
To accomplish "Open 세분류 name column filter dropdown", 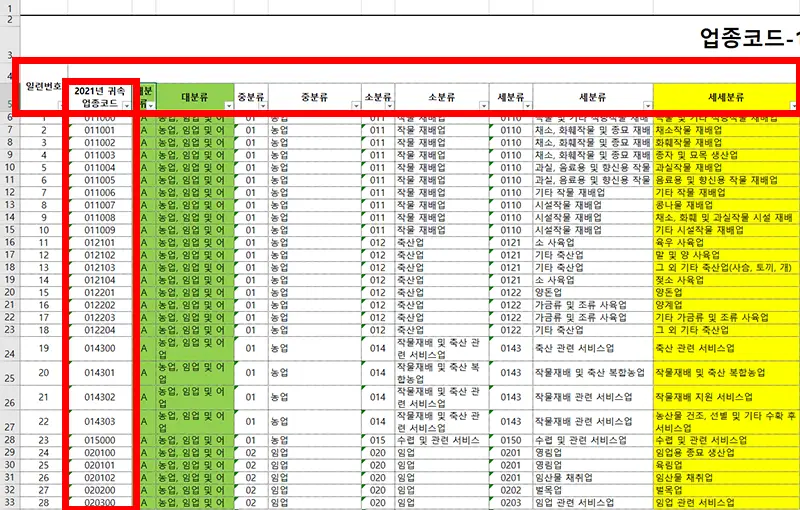I will 648,106.
